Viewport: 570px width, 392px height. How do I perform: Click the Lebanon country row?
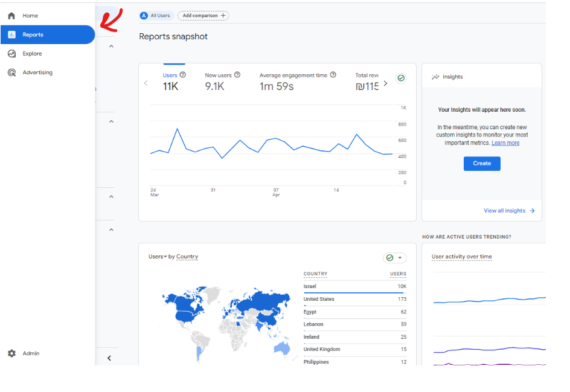(x=355, y=324)
